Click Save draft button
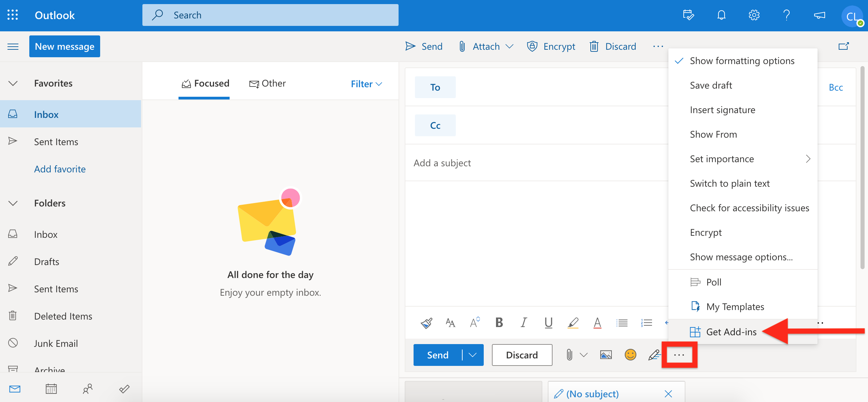 (x=711, y=85)
